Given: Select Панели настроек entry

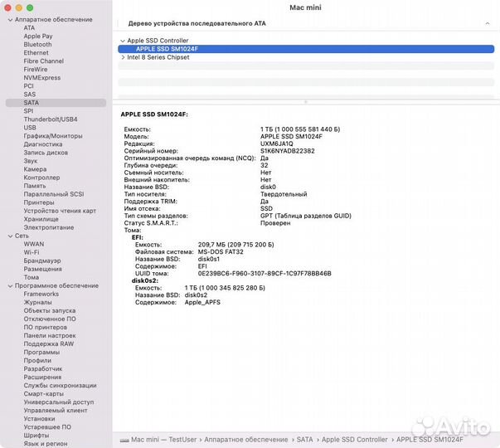Looking at the screenshot, I should [x=50, y=335].
